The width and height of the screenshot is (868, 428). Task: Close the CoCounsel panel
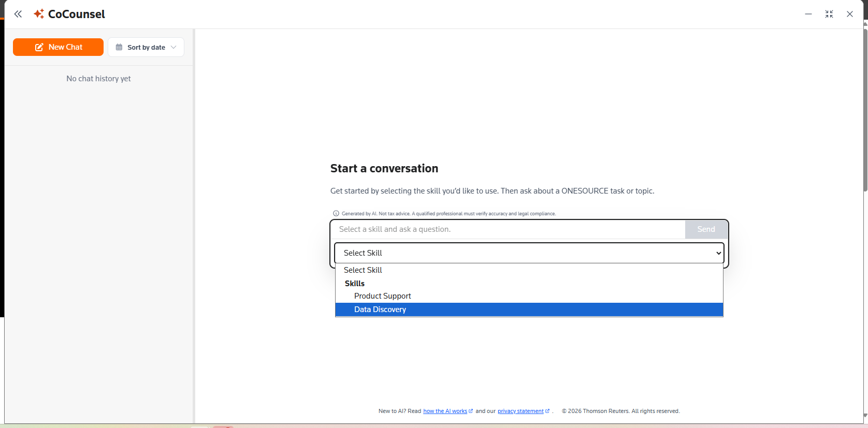pyautogui.click(x=850, y=14)
